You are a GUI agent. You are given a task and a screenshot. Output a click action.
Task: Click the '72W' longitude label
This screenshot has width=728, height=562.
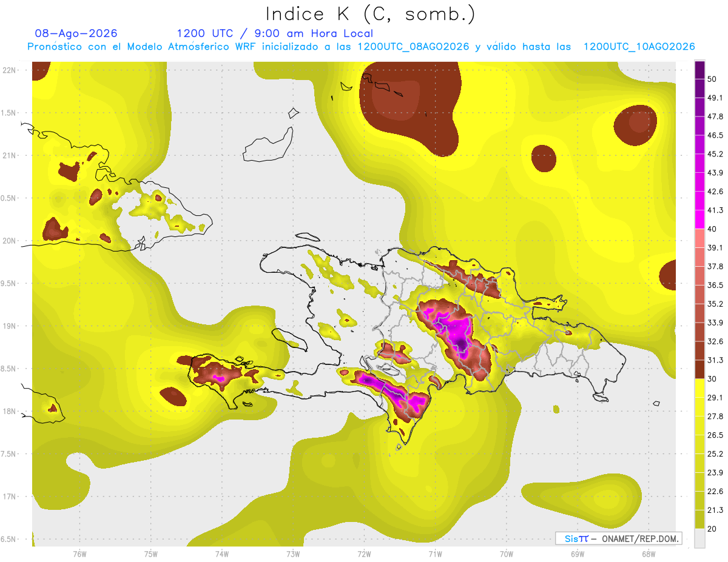tap(364, 554)
